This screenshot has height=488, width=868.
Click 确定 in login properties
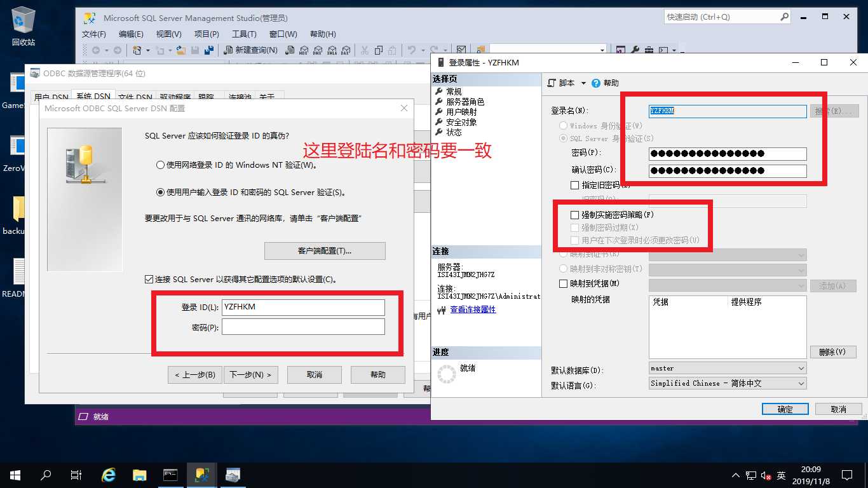coord(785,409)
